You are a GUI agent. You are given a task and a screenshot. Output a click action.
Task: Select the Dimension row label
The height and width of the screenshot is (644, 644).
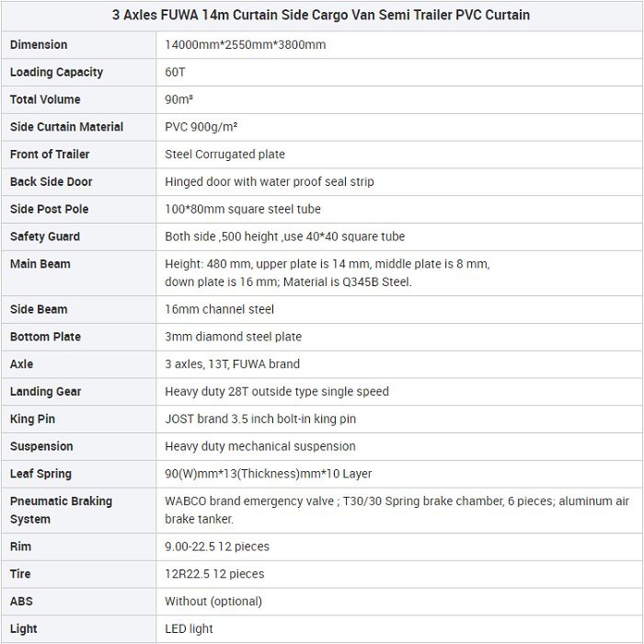39,44
